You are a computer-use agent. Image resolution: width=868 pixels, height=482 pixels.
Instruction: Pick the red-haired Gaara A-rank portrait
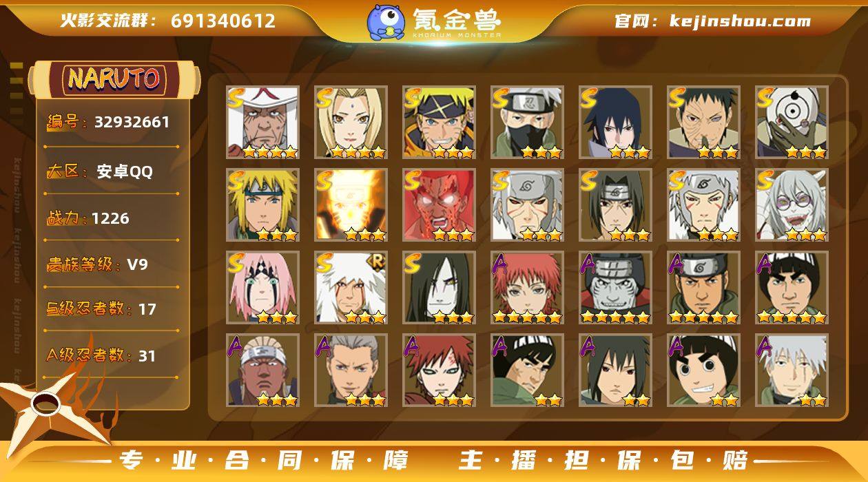439,370
